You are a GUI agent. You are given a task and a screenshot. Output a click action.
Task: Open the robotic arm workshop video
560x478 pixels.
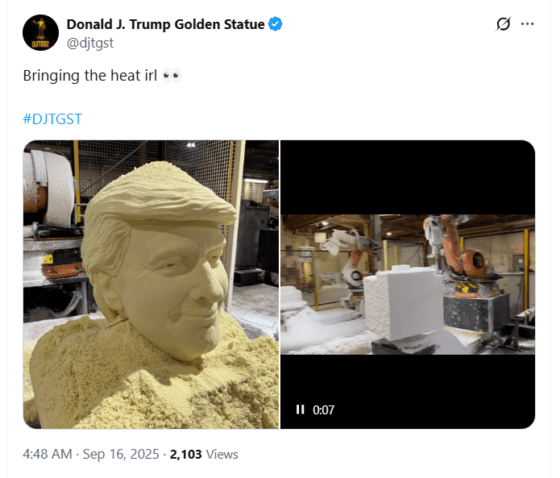(408, 284)
